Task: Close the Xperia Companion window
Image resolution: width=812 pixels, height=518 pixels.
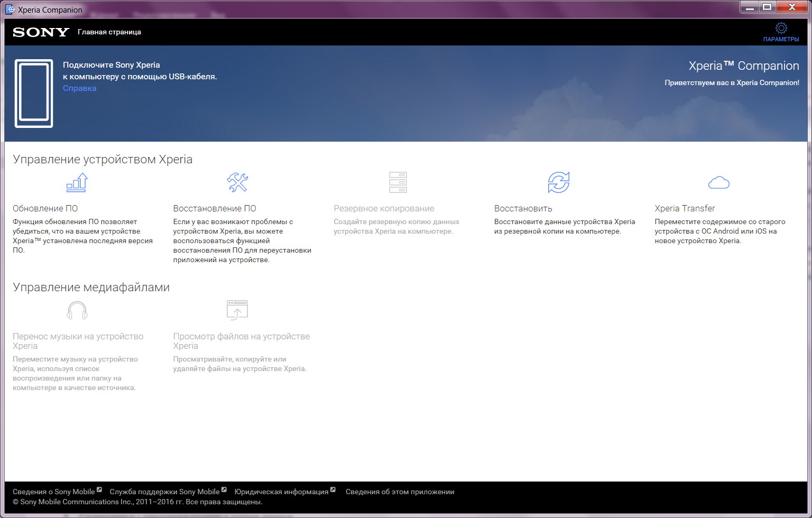Action: (792, 7)
